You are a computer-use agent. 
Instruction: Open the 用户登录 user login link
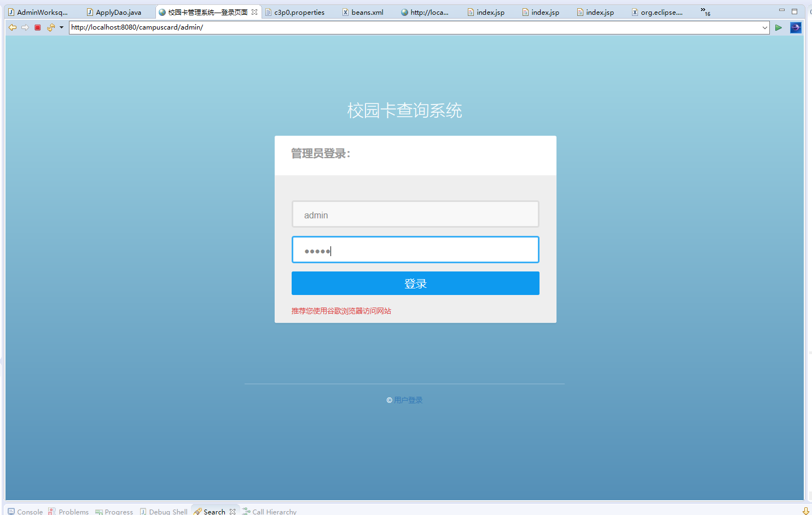click(x=408, y=400)
